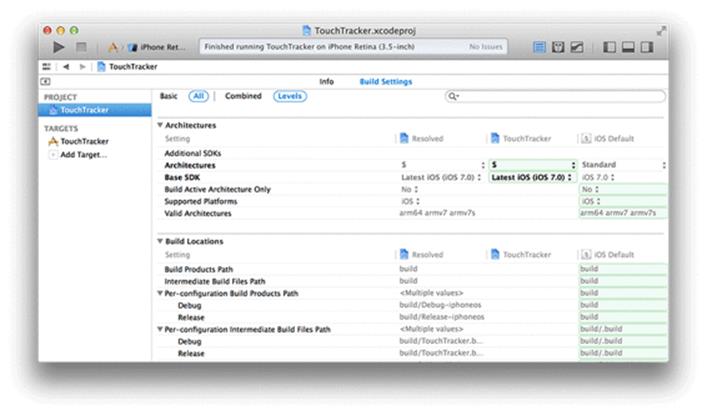
Task: Choose the iPhone Retina scheme destination
Action: point(158,47)
